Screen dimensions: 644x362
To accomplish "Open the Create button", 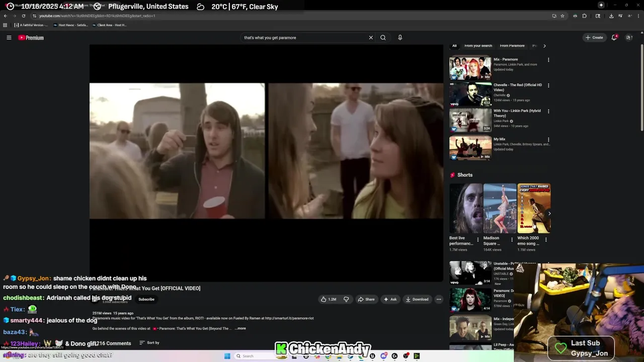I will tap(594, 38).
